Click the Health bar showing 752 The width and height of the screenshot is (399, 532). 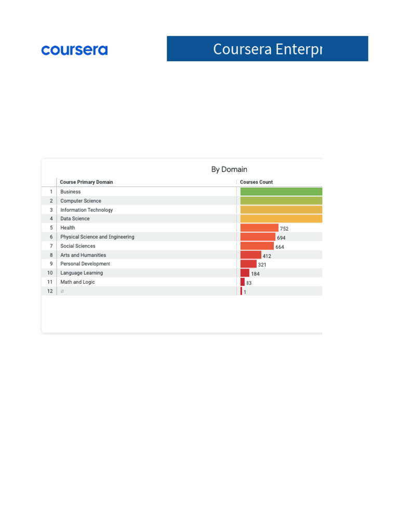[259, 228]
